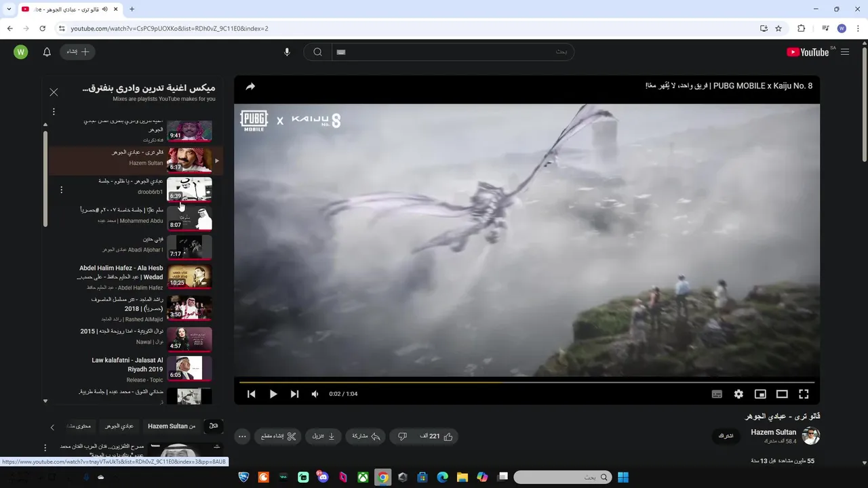
Task: Bookmark this page with star icon
Action: point(778,28)
